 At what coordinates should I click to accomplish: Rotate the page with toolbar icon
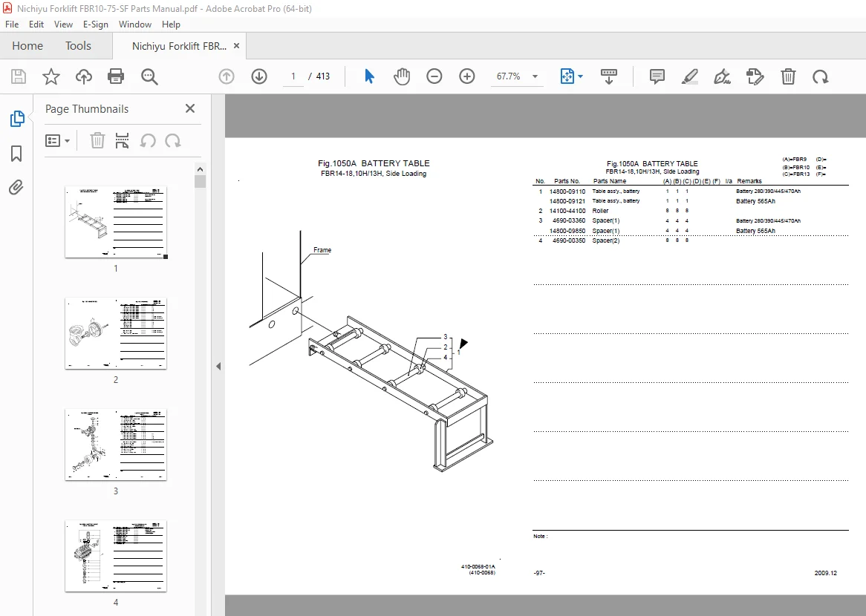[820, 76]
